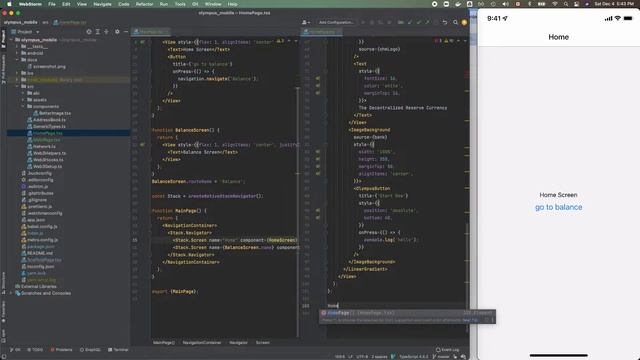
Task: Select HomePage.tsx editor tab in right pane
Action: [x=321, y=31]
